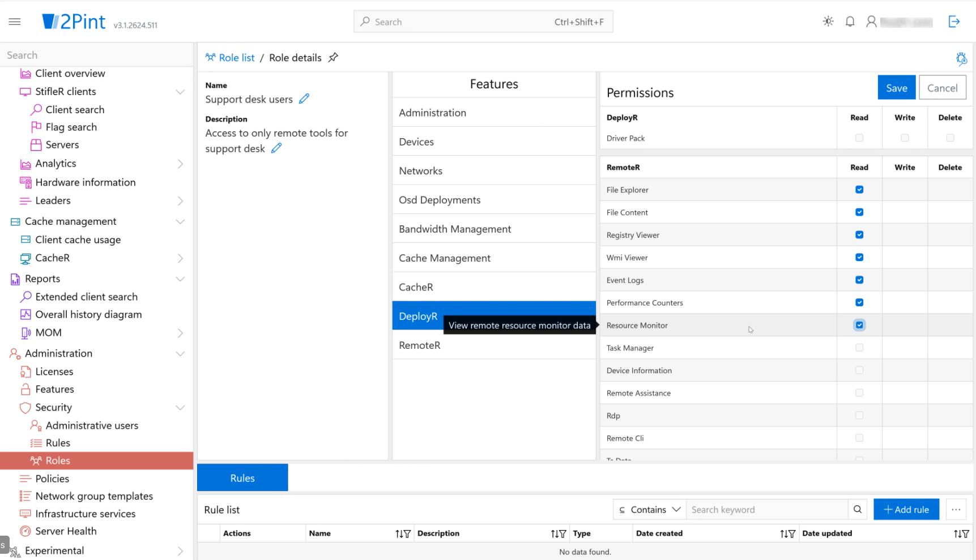
Task: Edit the role description pencil icon
Action: click(x=276, y=148)
